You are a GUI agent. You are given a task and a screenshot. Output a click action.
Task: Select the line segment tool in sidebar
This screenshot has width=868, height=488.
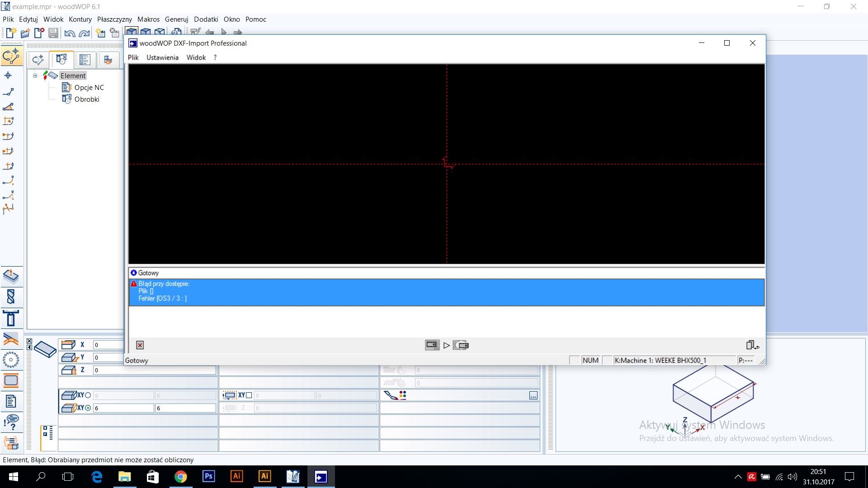pyautogui.click(x=8, y=92)
